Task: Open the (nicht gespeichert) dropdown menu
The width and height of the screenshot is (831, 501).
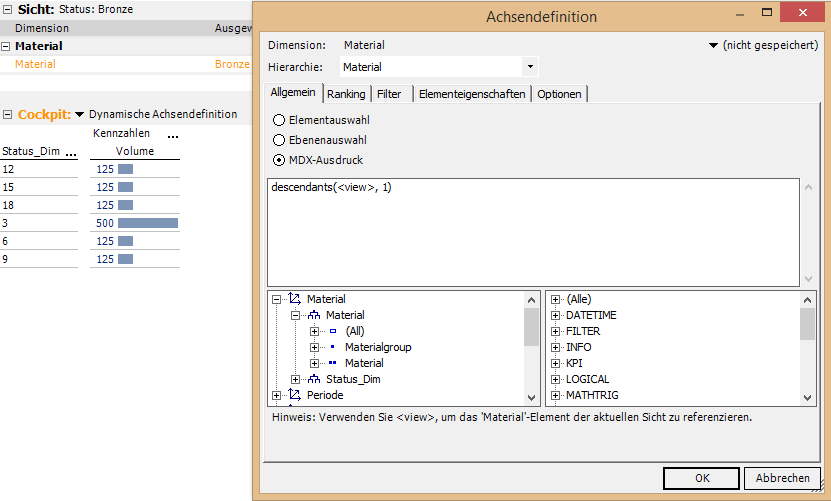Action: tap(713, 45)
